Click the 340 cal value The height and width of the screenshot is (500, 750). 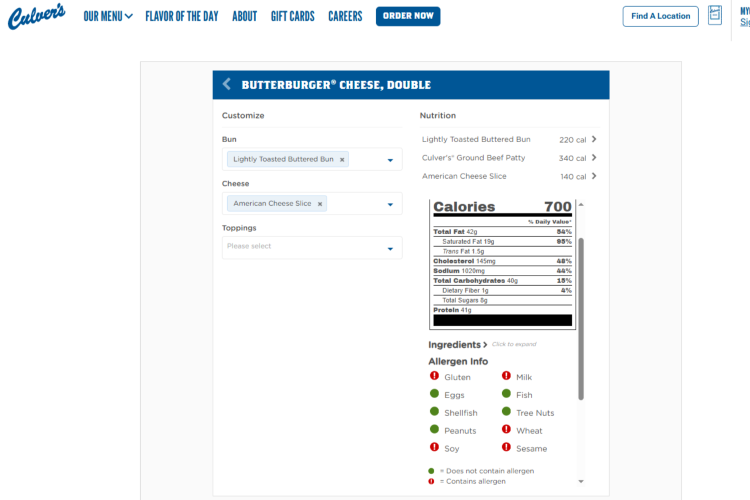(x=573, y=158)
